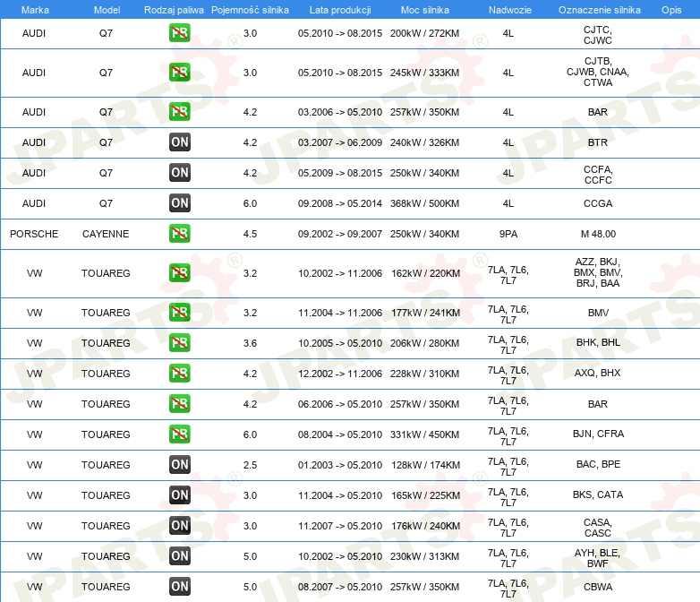The height and width of the screenshot is (602, 700).
Task: Click power value 245kW / 333KM
Action: point(424,73)
